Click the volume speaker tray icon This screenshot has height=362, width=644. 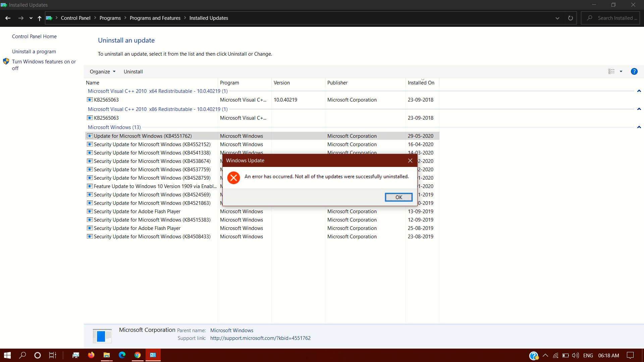tap(576, 356)
